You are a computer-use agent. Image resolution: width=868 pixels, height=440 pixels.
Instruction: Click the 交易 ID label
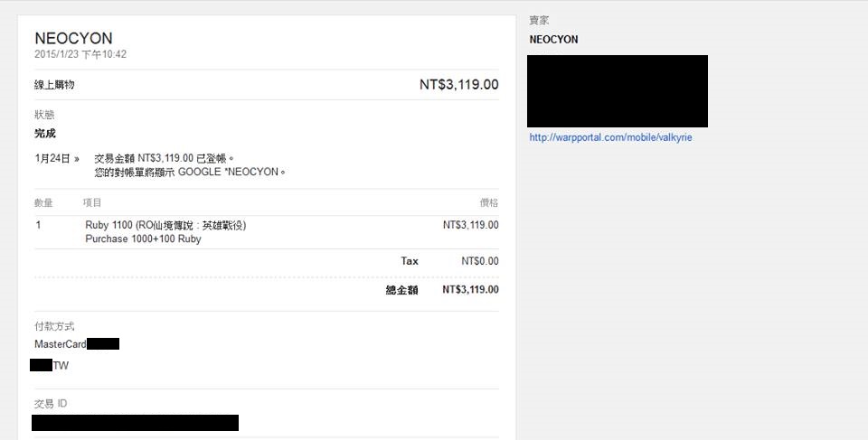pos(51,403)
